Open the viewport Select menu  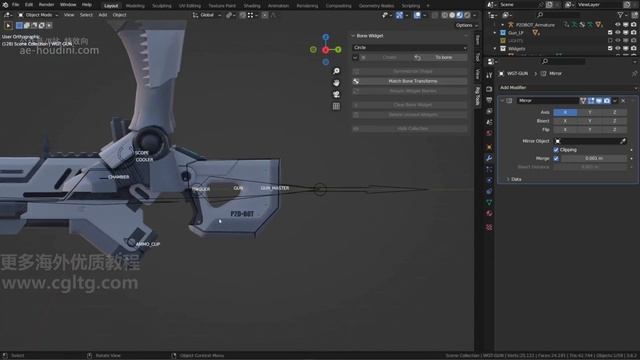click(x=86, y=15)
